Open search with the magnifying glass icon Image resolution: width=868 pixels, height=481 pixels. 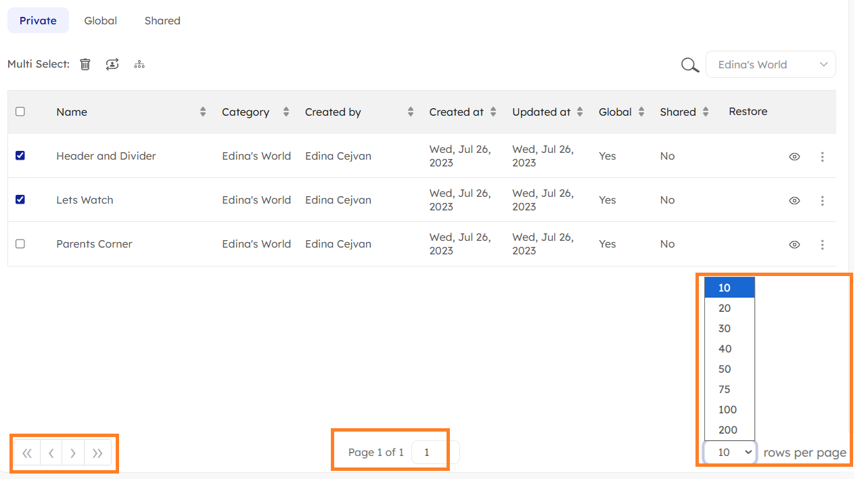(x=689, y=65)
